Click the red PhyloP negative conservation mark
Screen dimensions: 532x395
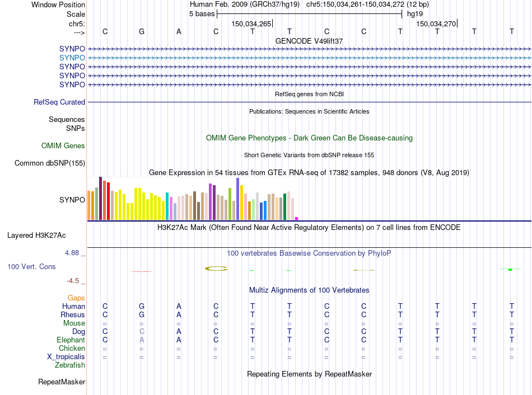(x=142, y=271)
